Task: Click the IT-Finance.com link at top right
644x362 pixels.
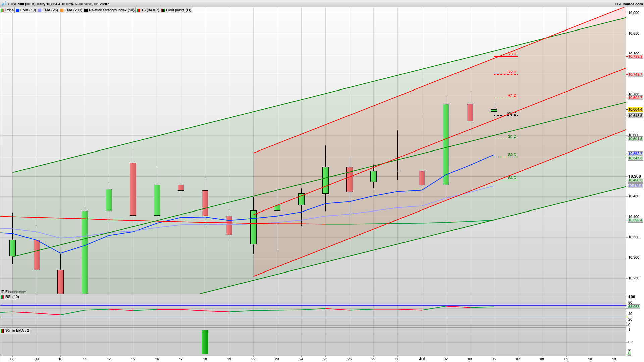Action: [629, 4]
